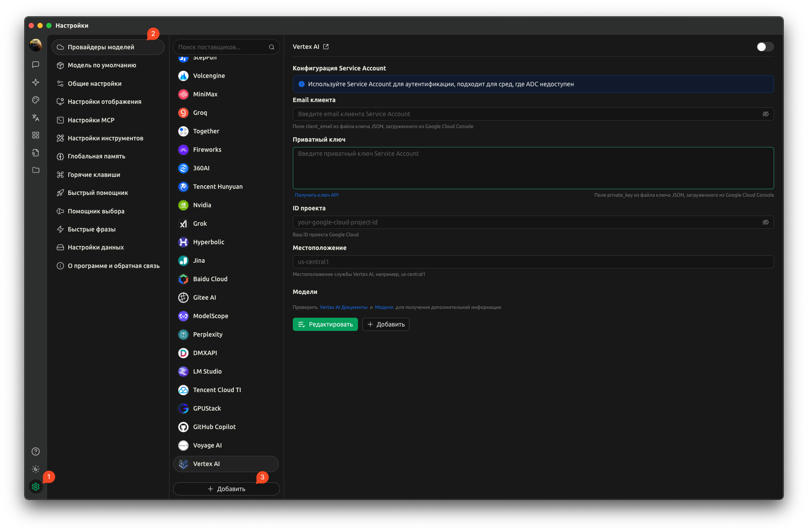808x532 pixels.
Task: Click the search magnifier in provider search
Action: point(272,47)
